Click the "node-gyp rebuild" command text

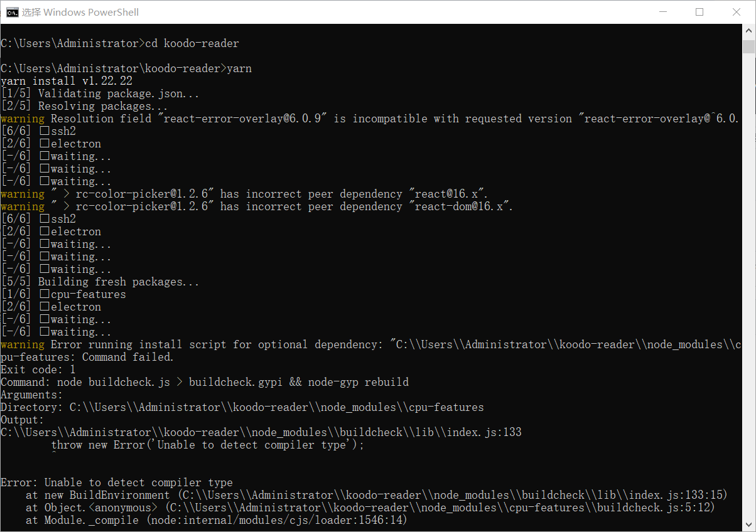359,382
